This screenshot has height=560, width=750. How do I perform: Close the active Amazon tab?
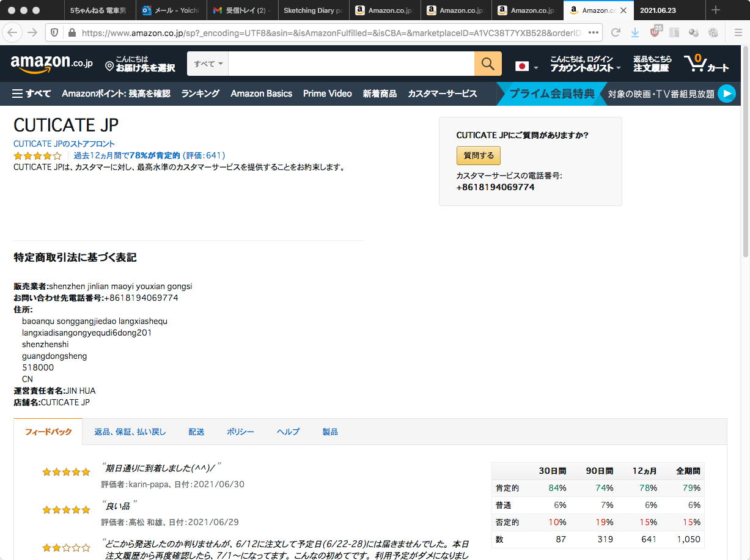[623, 10]
